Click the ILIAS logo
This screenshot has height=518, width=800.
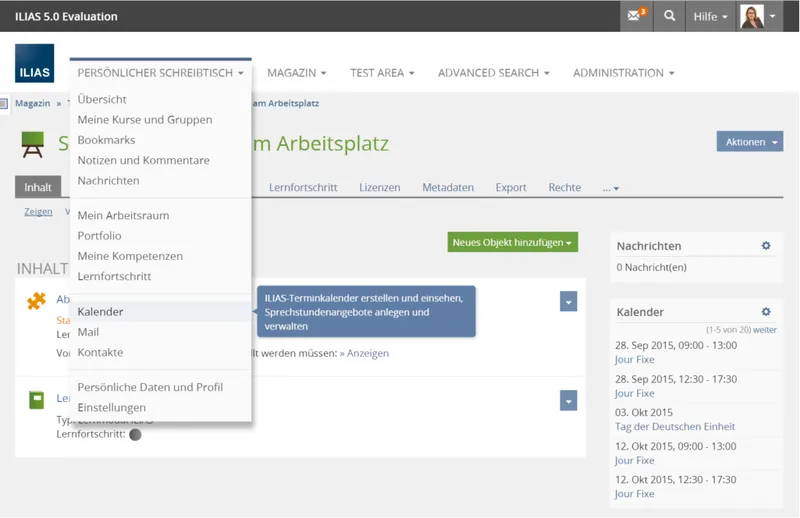(x=34, y=63)
